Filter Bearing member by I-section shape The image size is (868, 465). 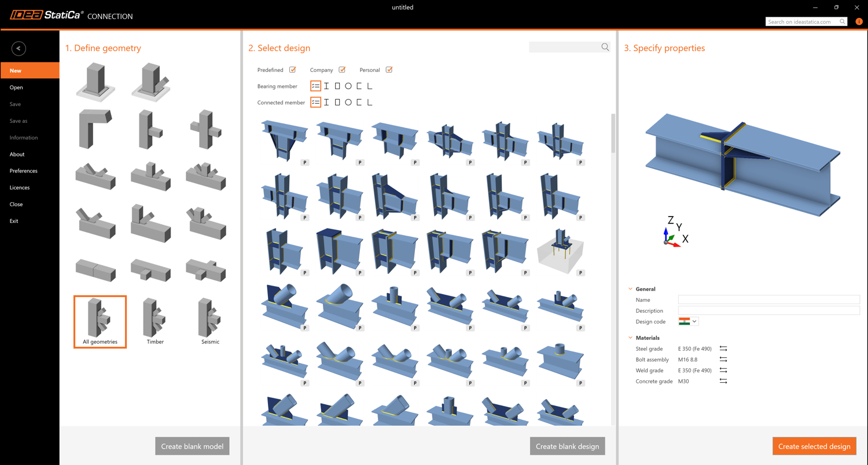[326, 86]
